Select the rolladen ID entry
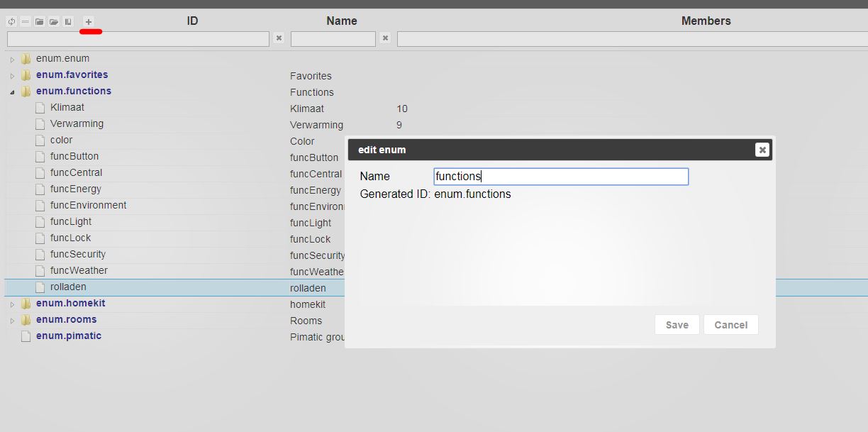The width and height of the screenshot is (868, 432). click(68, 287)
